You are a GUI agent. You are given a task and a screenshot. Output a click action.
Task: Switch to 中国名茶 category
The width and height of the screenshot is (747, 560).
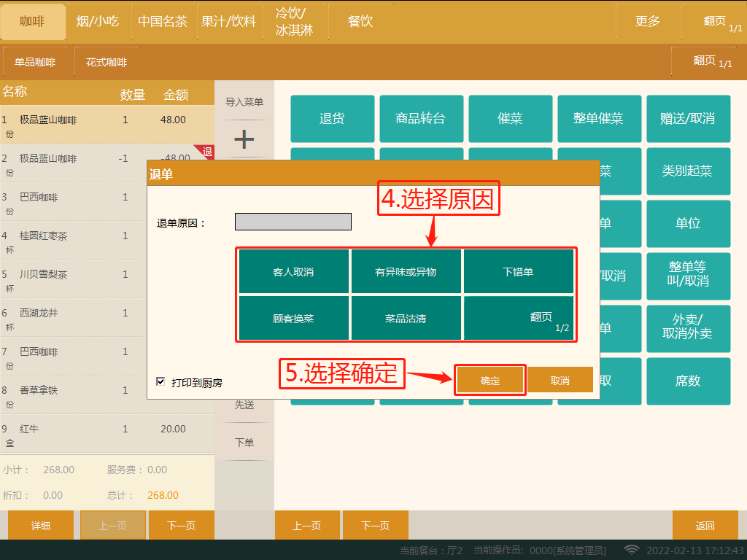pos(163,22)
